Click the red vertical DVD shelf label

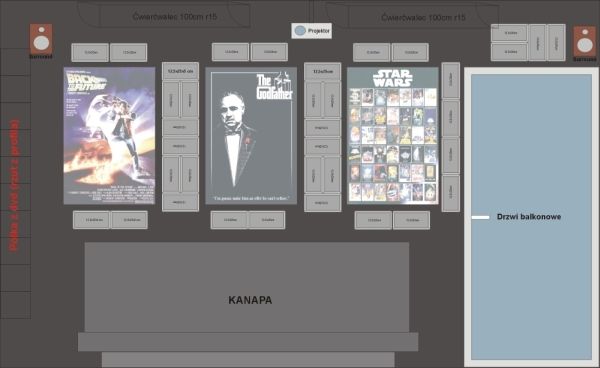click(x=14, y=185)
